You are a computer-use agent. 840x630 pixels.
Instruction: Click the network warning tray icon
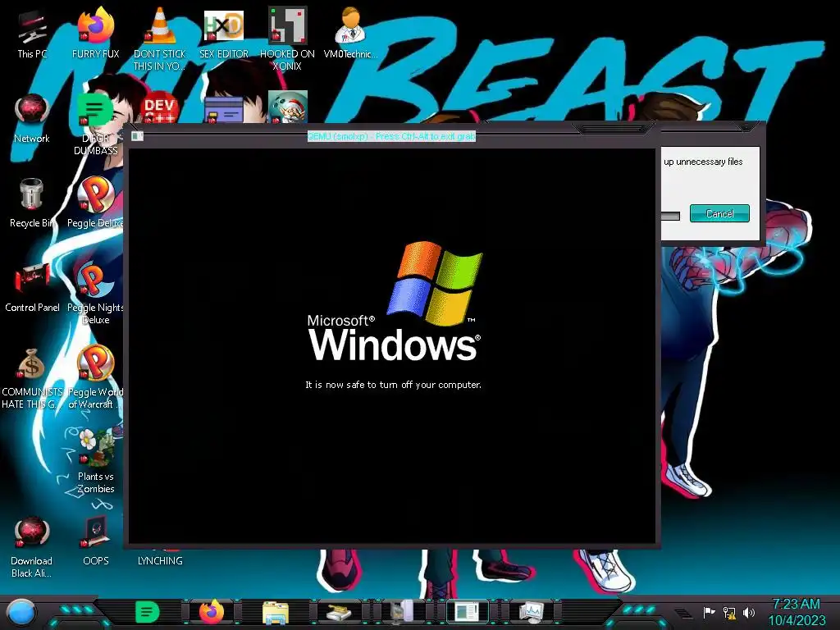pos(729,612)
